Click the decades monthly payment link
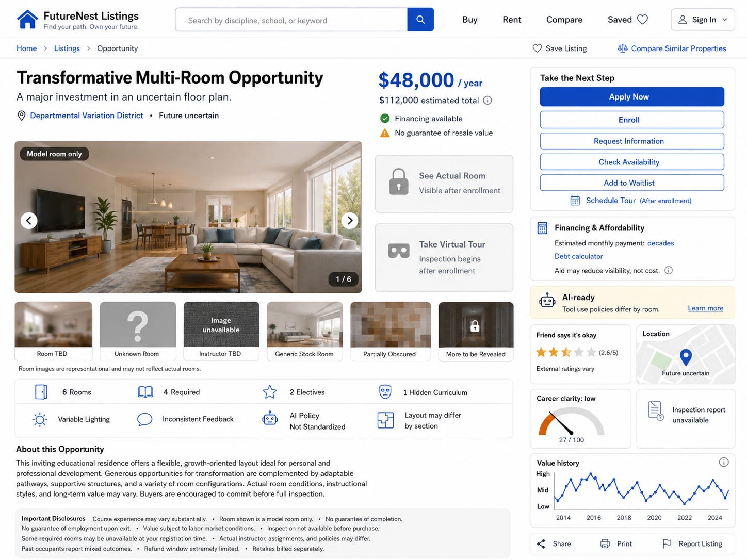The width and height of the screenshot is (747, 560). coord(660,243)
